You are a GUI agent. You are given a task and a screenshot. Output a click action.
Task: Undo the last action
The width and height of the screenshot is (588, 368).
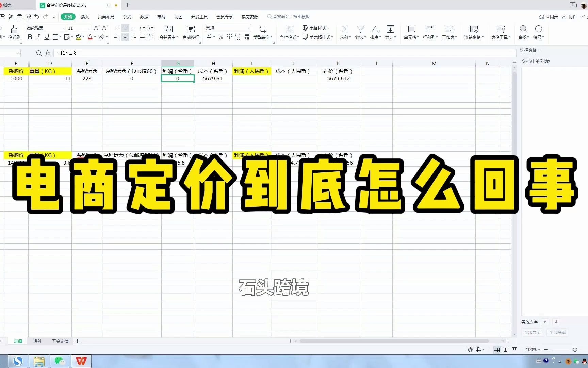click(37, 17)
